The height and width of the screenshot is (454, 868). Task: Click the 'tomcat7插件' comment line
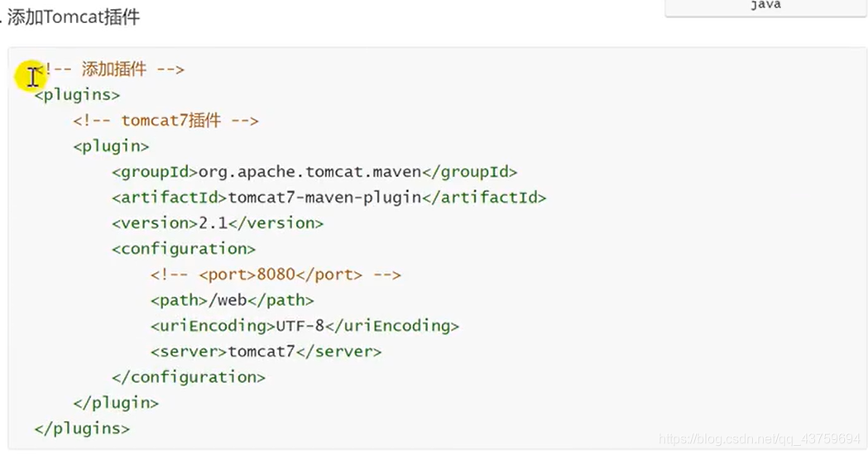tap(165, 121)
